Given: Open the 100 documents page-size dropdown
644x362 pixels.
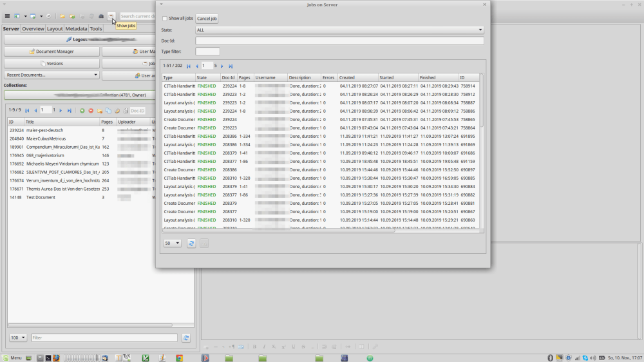Looking at the screenshot, I should [18, 338].
